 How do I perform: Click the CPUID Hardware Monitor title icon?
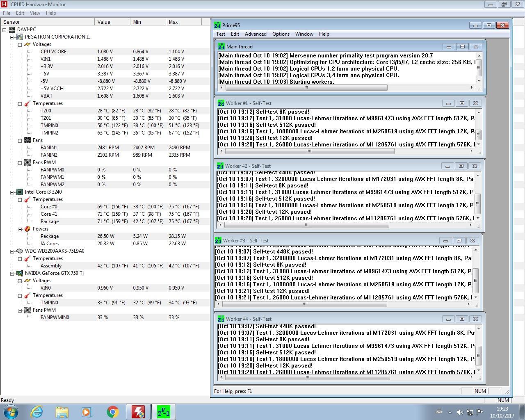pos(5,5)
